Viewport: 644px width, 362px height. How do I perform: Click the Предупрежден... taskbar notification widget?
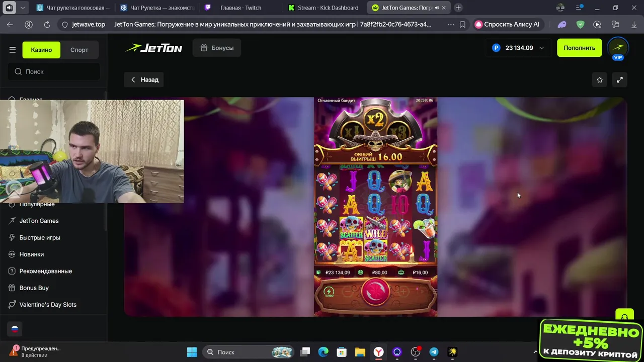coord(35,351)
